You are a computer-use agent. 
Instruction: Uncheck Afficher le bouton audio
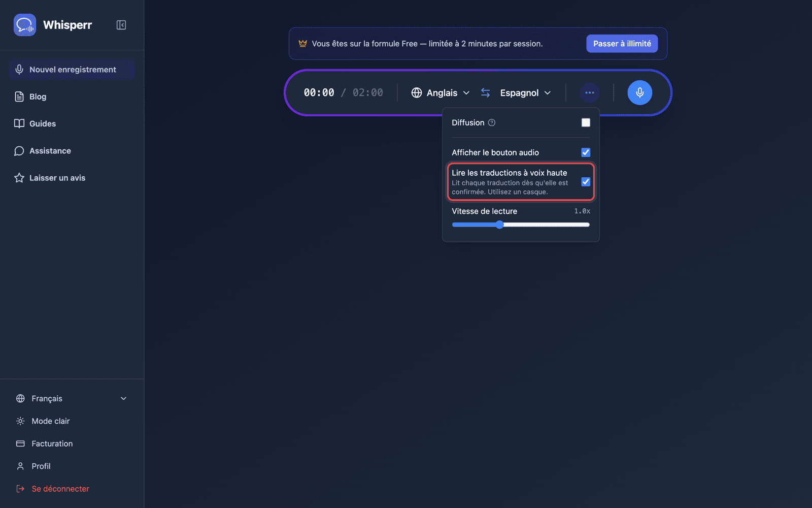point(586,152)
